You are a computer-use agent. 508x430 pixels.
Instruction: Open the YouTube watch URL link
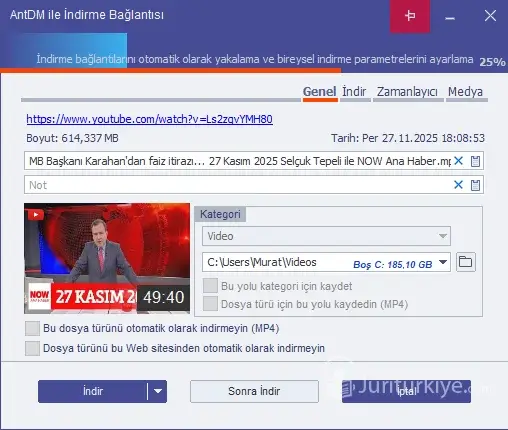pyautogui.click(x=149, y=119)
